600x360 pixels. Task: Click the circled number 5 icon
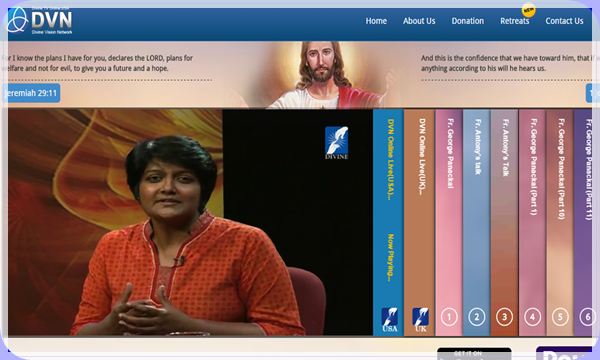pyautogui.click(x=560, y=317)
